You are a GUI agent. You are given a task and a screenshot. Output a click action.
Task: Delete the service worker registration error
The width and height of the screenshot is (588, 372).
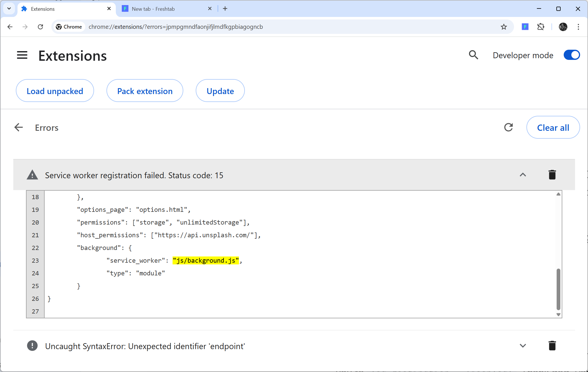[x=552, y=175]
